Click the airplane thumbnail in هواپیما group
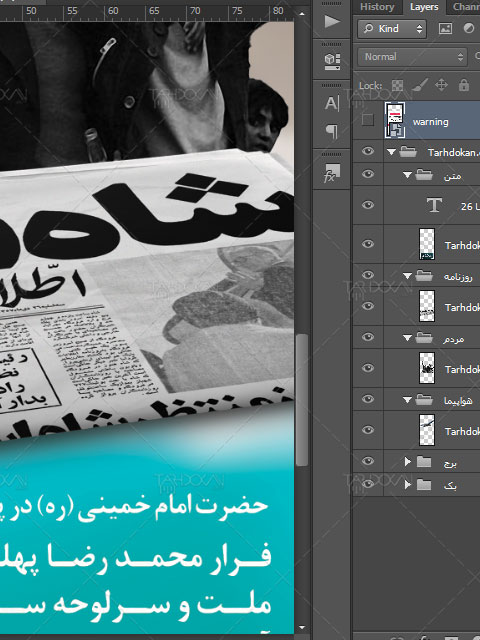 (427, 430)
